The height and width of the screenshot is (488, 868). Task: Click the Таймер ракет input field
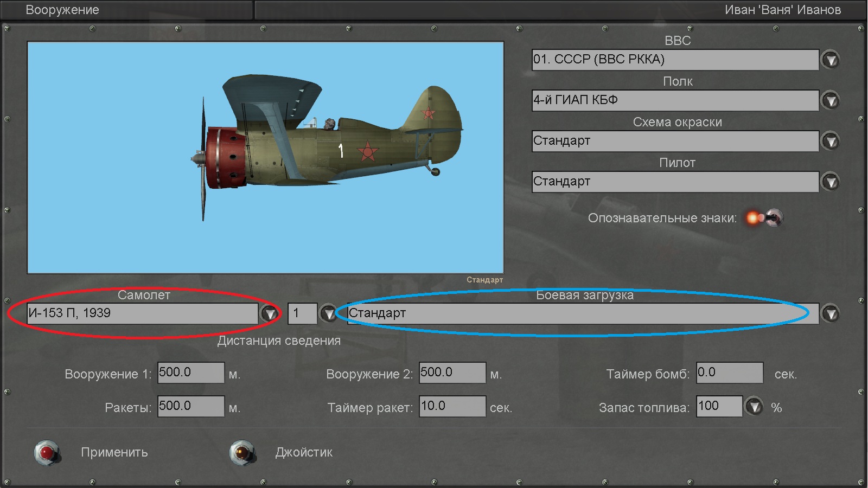pyautogui.click(x=452, y=406)
